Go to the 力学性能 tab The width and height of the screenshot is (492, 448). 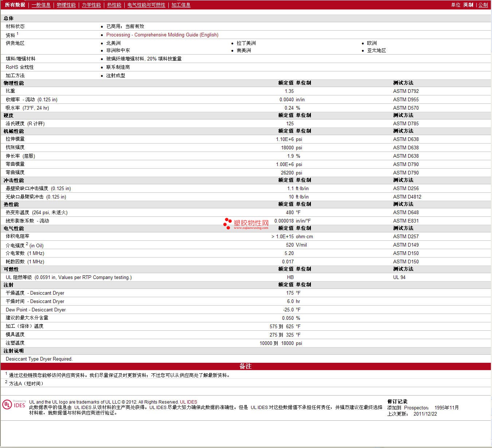[91, 5]
